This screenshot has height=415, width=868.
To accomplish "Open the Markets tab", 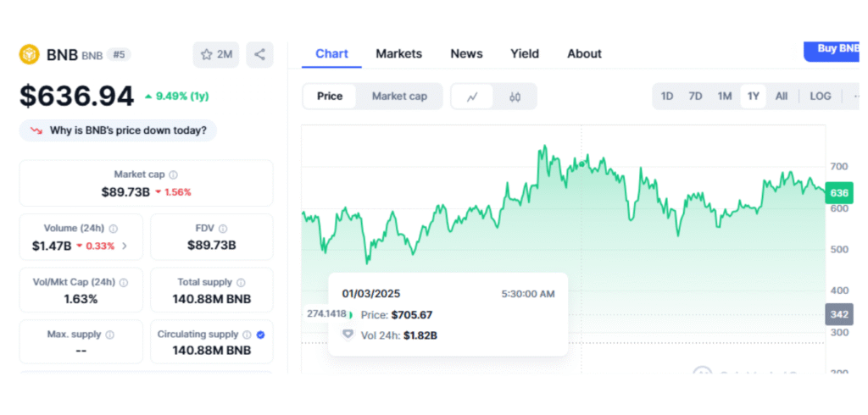I will (x=398, y=53).
